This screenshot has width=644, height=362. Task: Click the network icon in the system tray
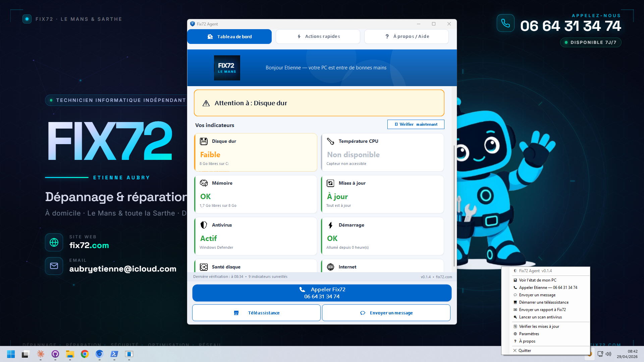coord(600,354)
